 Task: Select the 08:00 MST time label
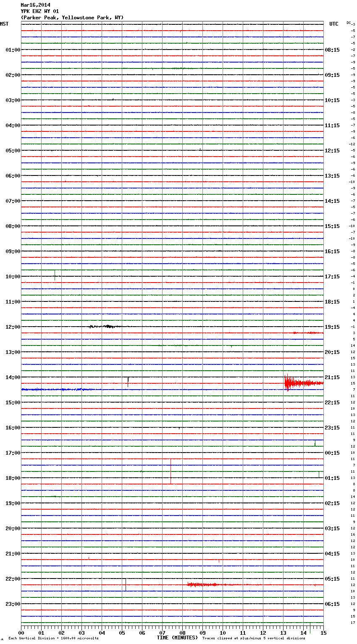13,226
